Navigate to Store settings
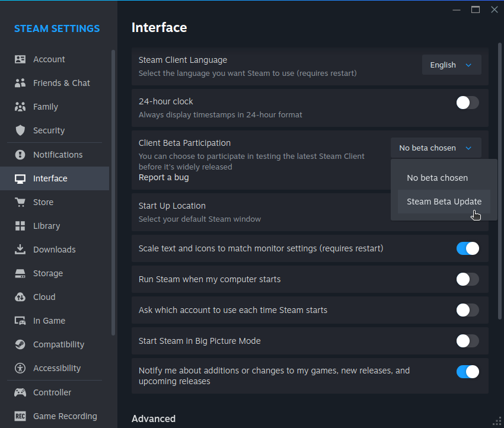The image size is (504, 428). pyautogui.click(x=55, y=202)
